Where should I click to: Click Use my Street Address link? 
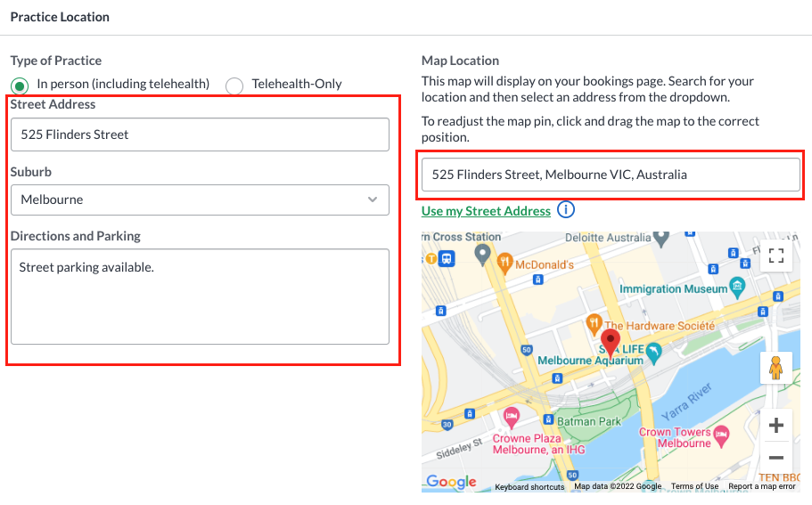(x=486, y=211)
